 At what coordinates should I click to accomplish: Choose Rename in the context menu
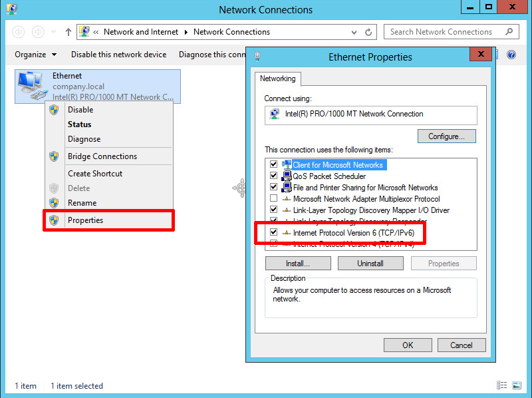click(108, 203)
